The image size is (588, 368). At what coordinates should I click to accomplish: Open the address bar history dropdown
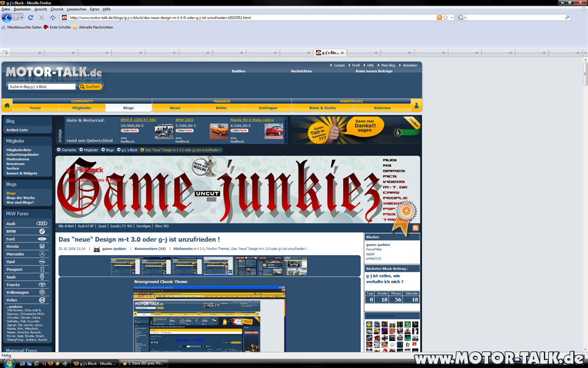(452, 18)
